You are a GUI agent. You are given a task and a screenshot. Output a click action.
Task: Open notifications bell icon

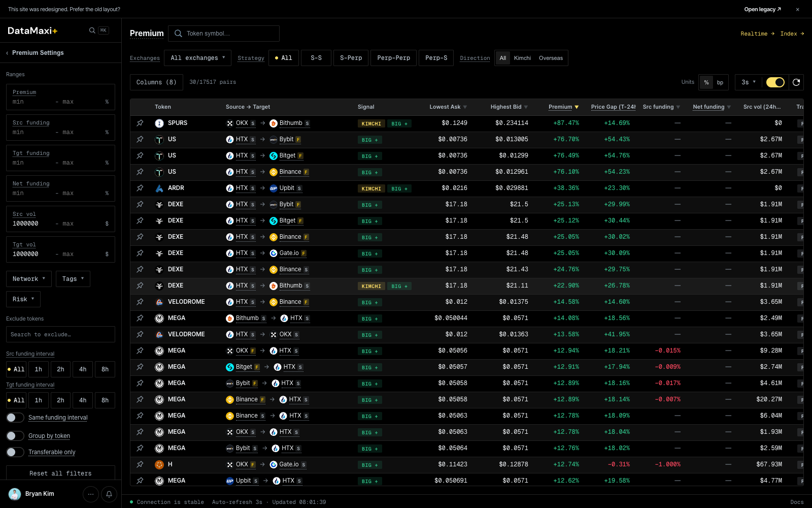coord(109,494)
